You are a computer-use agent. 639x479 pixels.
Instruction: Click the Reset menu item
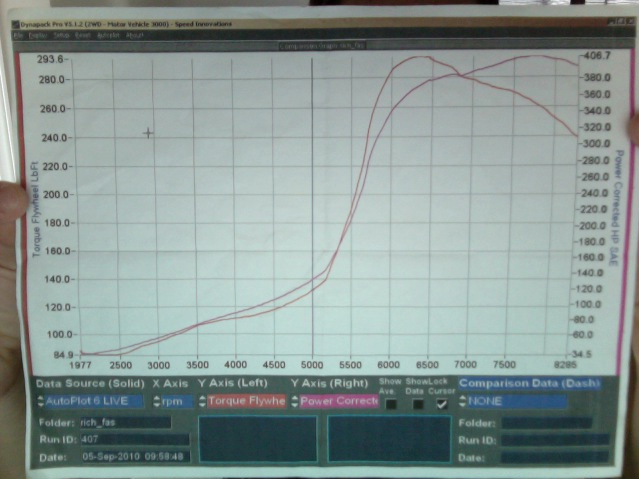point(83,35)
